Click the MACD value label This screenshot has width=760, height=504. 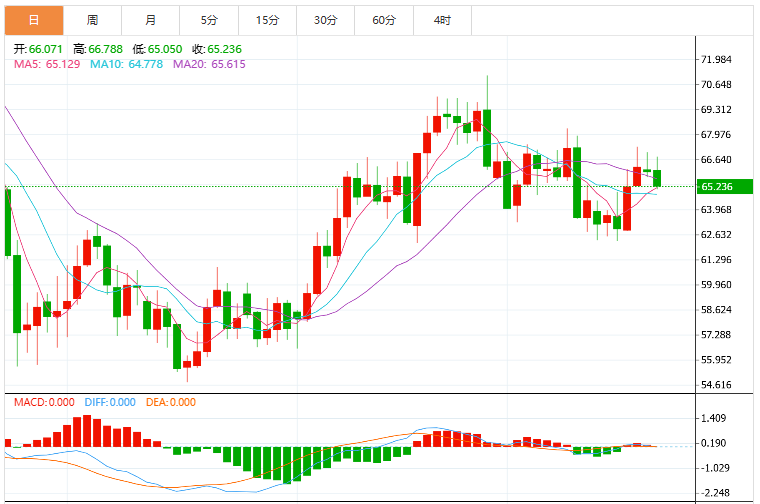coord(44,402)
